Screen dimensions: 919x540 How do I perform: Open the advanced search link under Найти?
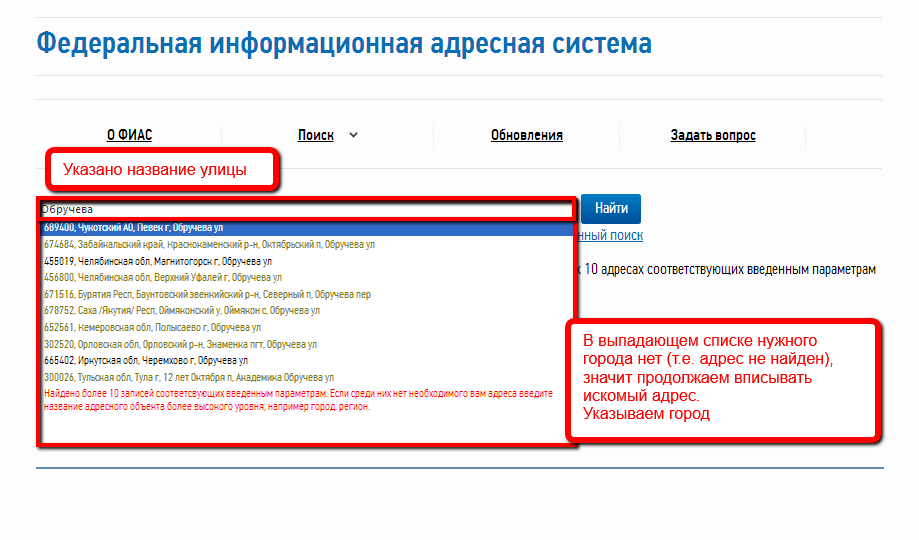(x=610, y=236)
